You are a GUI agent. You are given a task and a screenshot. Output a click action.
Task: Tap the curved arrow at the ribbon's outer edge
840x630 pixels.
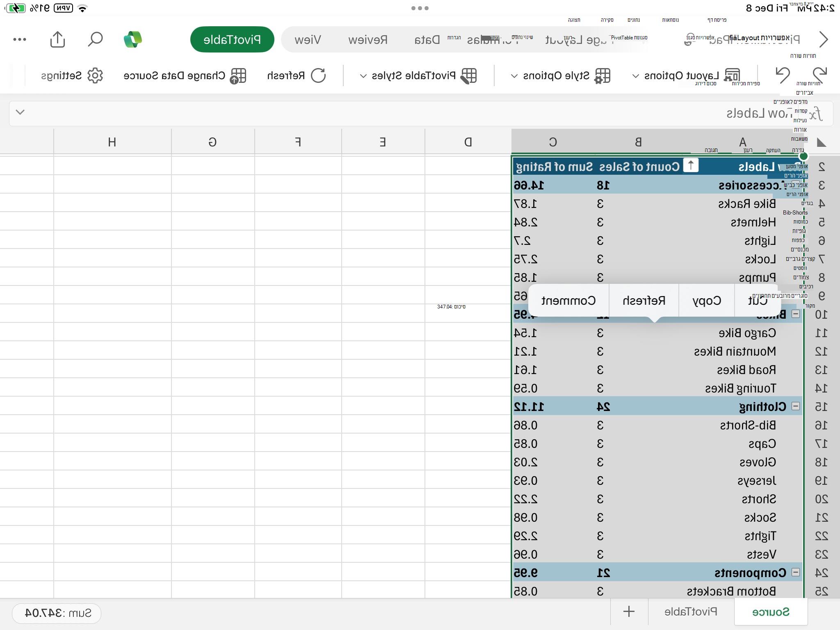tap(819, 75)
